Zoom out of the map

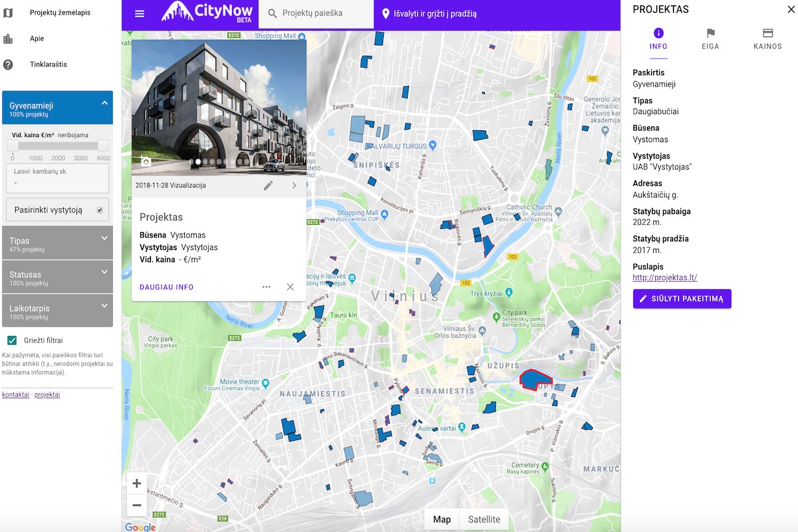point(137,505)
